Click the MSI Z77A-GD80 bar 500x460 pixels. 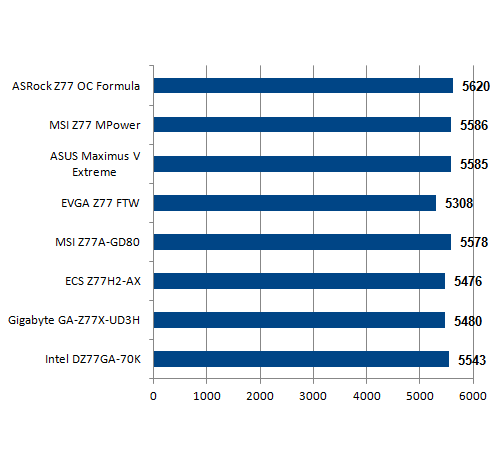(302, 242)
